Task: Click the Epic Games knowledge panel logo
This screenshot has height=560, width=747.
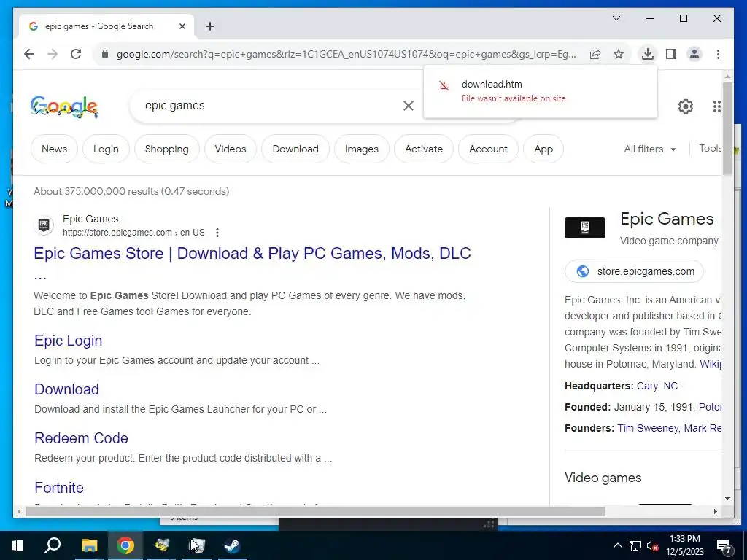Action: pos(584,227)
